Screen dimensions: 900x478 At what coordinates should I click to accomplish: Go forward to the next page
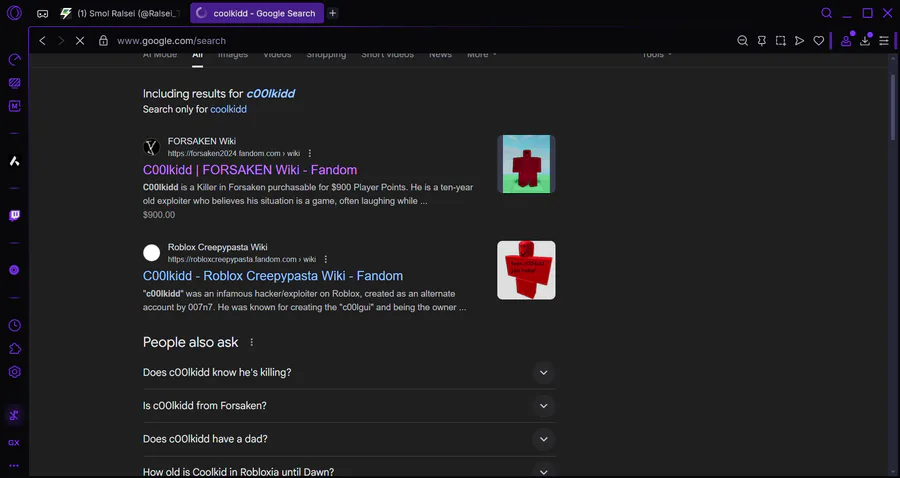pos(61,41)
